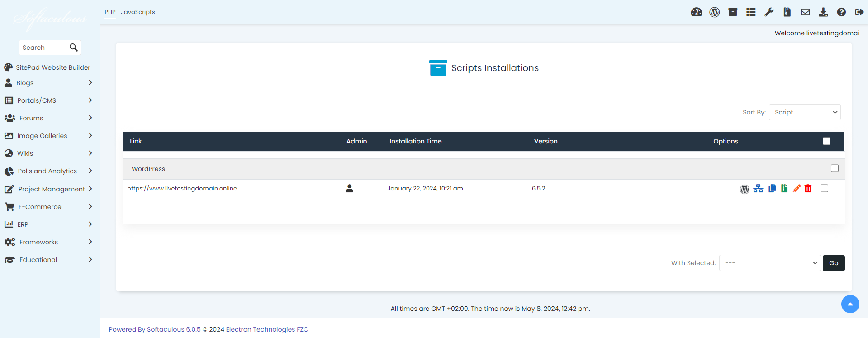
Task: Tick the WordPress group checkbox
Action: click(835, 168)
